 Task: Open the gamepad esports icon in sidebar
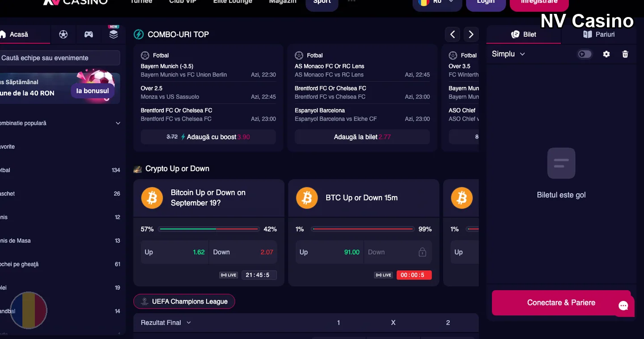pos(89,34)
